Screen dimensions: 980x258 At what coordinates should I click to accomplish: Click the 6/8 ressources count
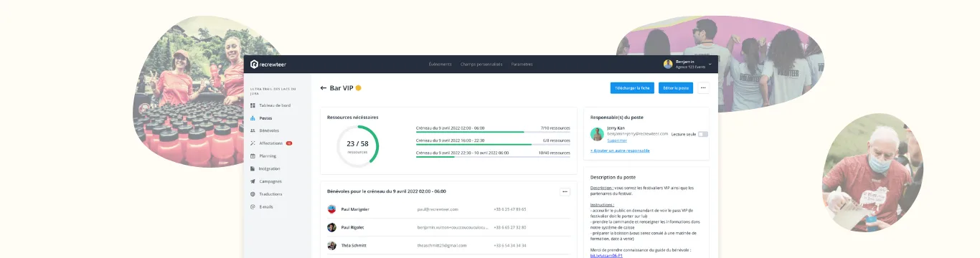556,140
